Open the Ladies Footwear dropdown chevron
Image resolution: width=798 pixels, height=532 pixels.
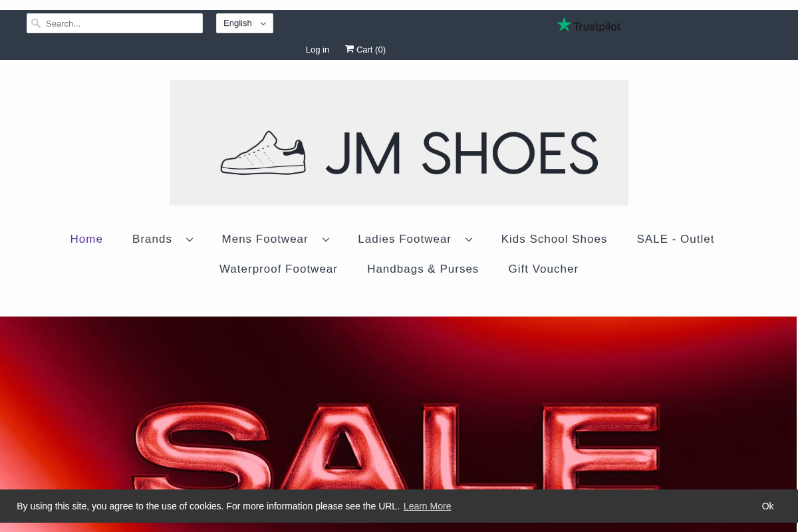coord(469,239)
